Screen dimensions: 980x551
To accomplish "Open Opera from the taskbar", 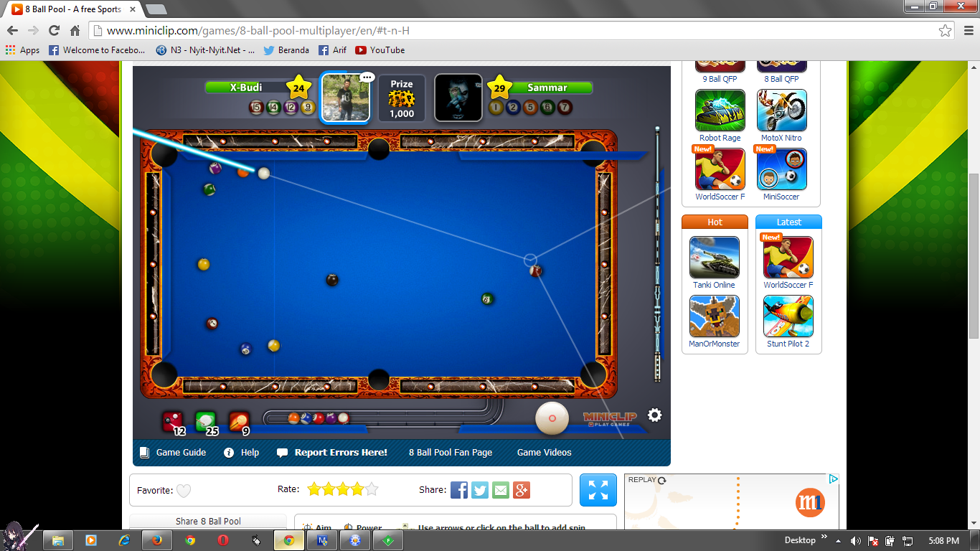I will [223, 540].
